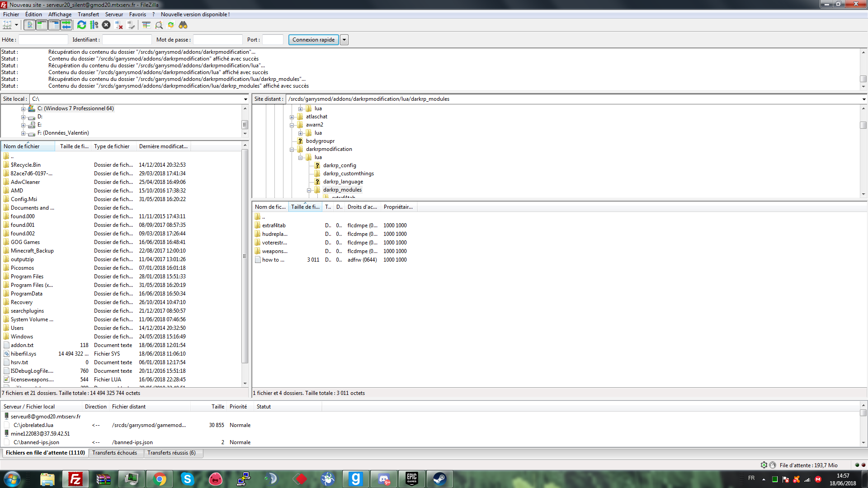Click the Identifiant input field

(x=127, y=40)
